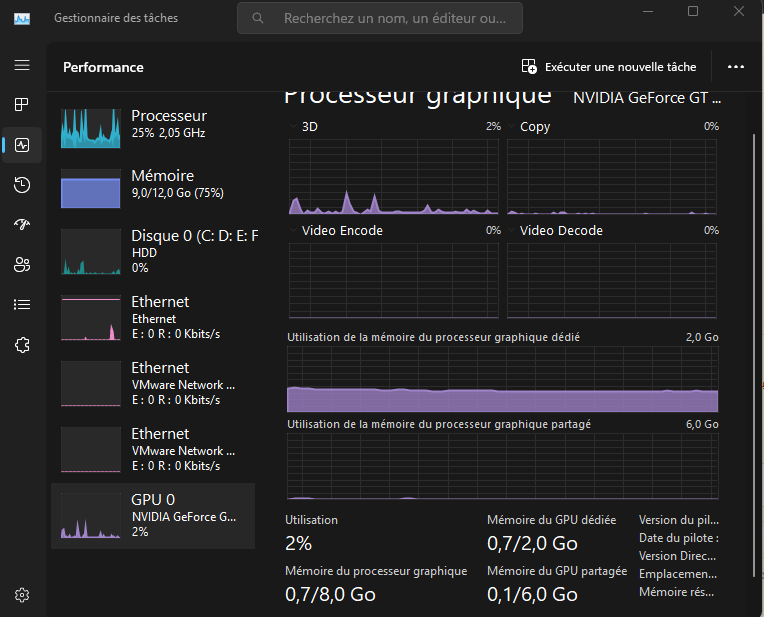
Task: Select the Processeur performance item
Action: (153, 127)
